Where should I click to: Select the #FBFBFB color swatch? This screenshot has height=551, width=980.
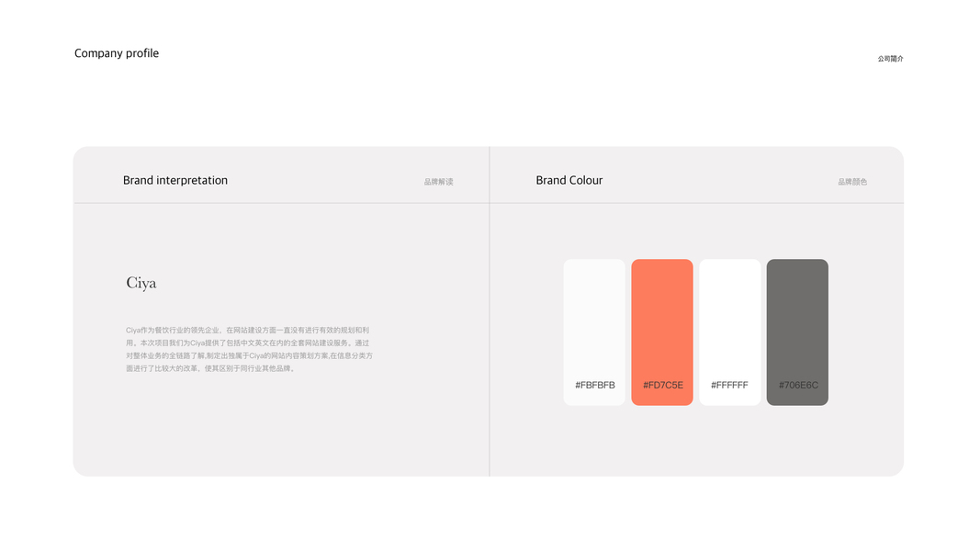594,332
